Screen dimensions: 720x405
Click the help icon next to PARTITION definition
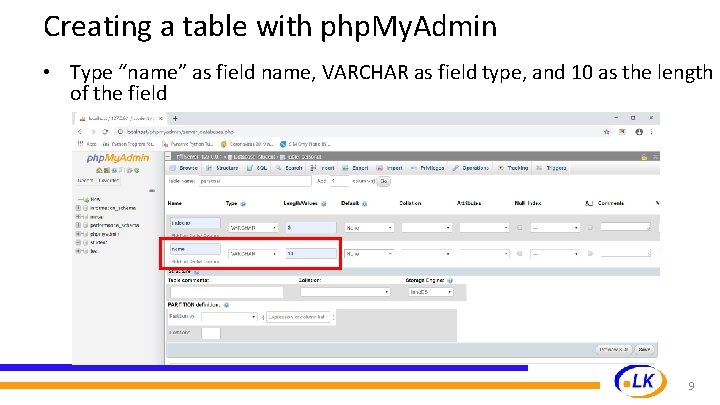click(226, 305)
